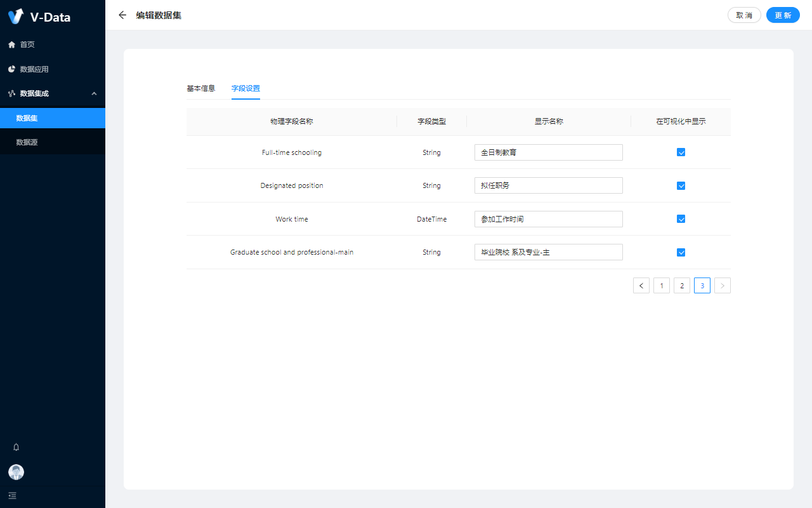
Task: Open 数据源 in the sidebar
Action: pyautogui.click(x=27, y=142)
